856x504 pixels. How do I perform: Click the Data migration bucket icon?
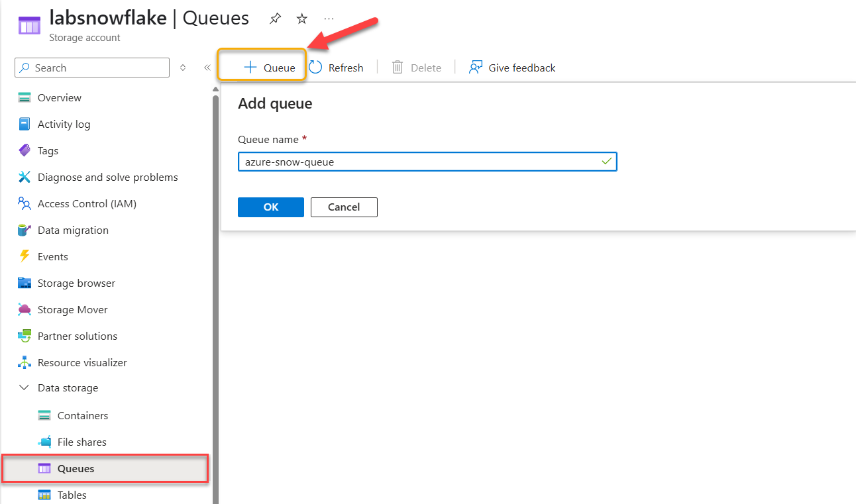[25, 230]
